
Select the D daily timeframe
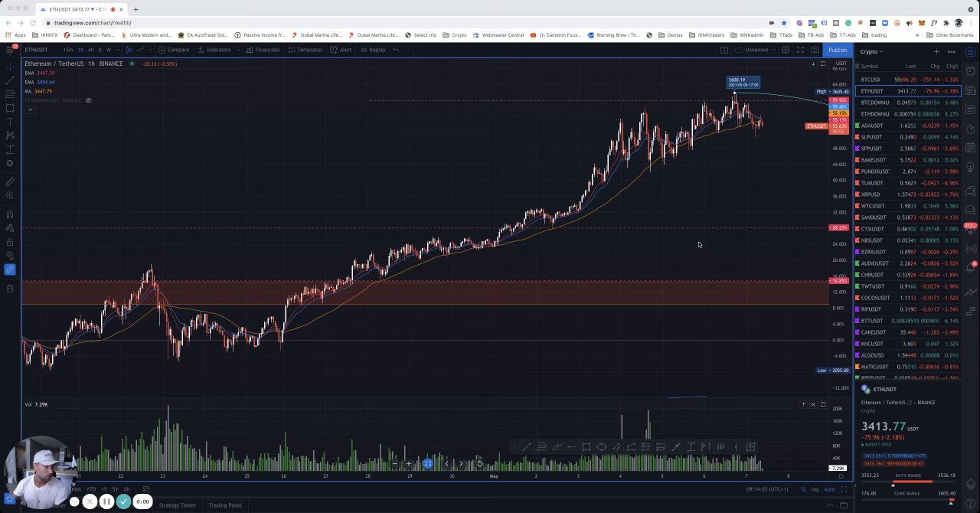point(100,50)
